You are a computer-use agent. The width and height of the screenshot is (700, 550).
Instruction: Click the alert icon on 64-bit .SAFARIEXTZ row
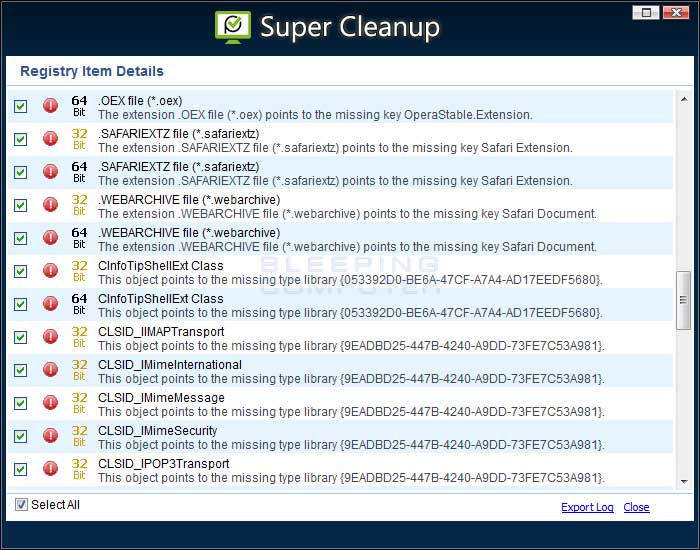(x=50, y=172)
